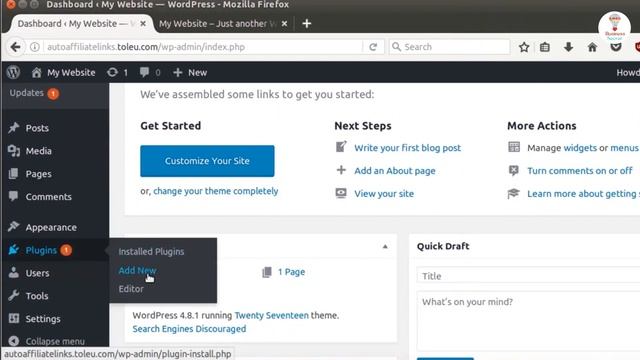Open the widgets link
The width and height of the screenshot is (640, 360).
point(580,148)
